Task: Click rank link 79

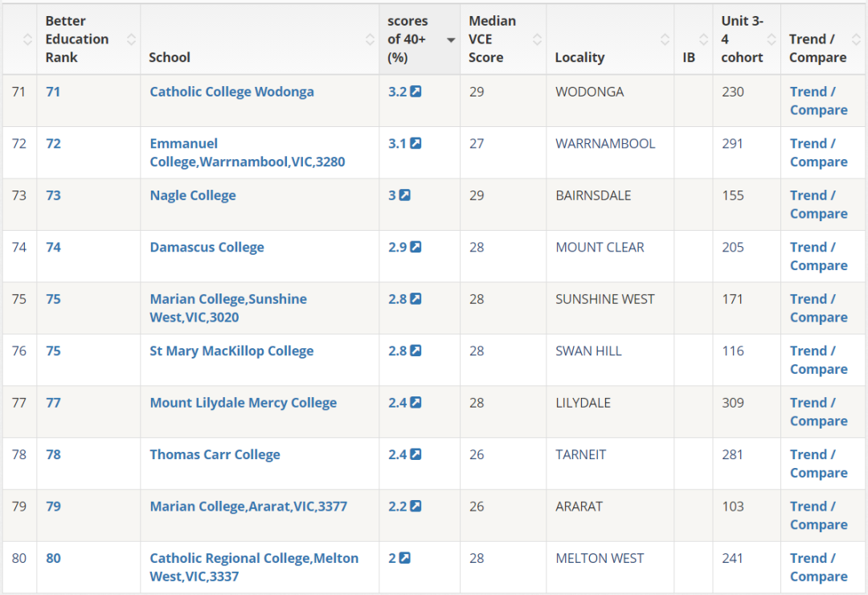Action: pyautogui.click(x=53, y=506)
